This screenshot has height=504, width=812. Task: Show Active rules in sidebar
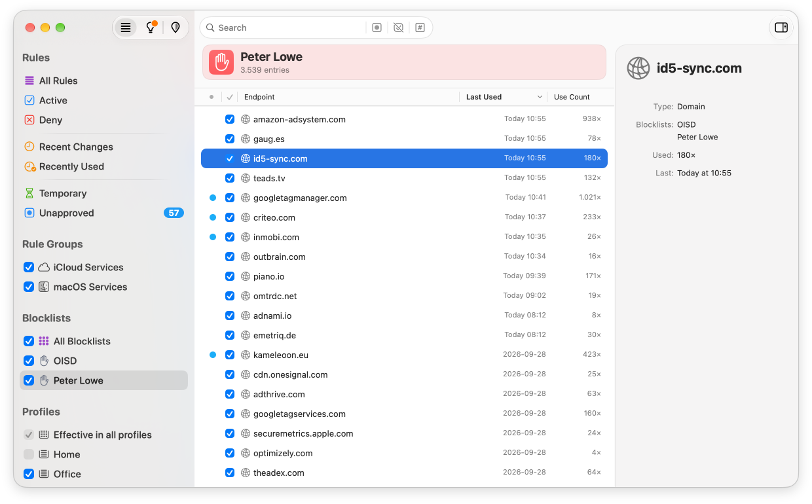coord(53,100)
